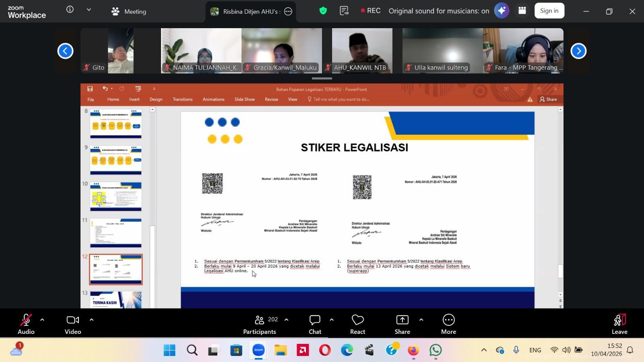Expand the audio settings arrow
Image resolution: width=644 pixels, height=362 pixels.
42,320
